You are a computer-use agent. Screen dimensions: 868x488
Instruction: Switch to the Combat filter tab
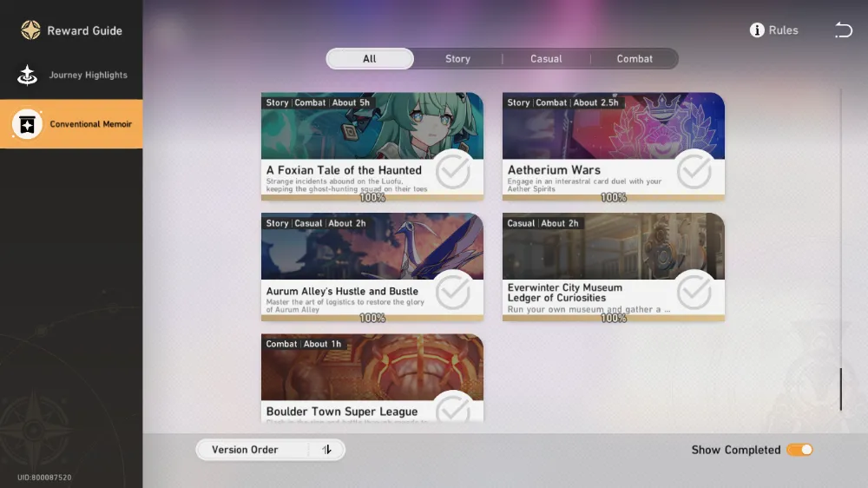click(635, 59)
